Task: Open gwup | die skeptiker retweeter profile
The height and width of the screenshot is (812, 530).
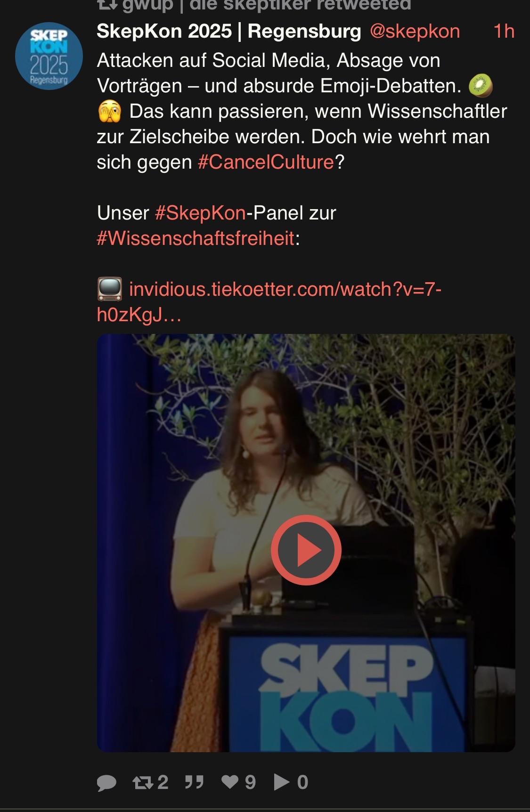Action: [267, 5]
